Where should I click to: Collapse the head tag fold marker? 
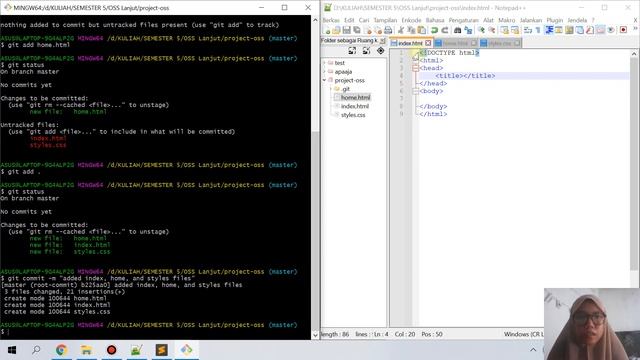click(x=416, y=68)
